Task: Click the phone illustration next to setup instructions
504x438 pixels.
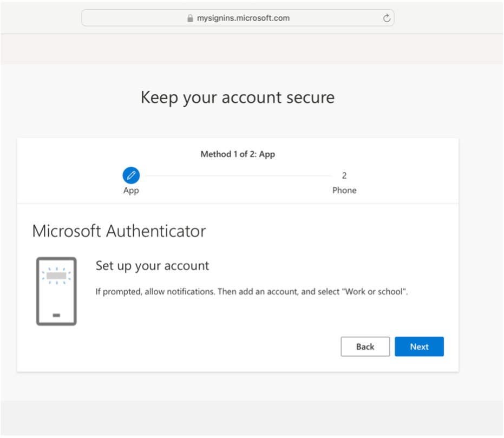Action: tap(56, 291)
